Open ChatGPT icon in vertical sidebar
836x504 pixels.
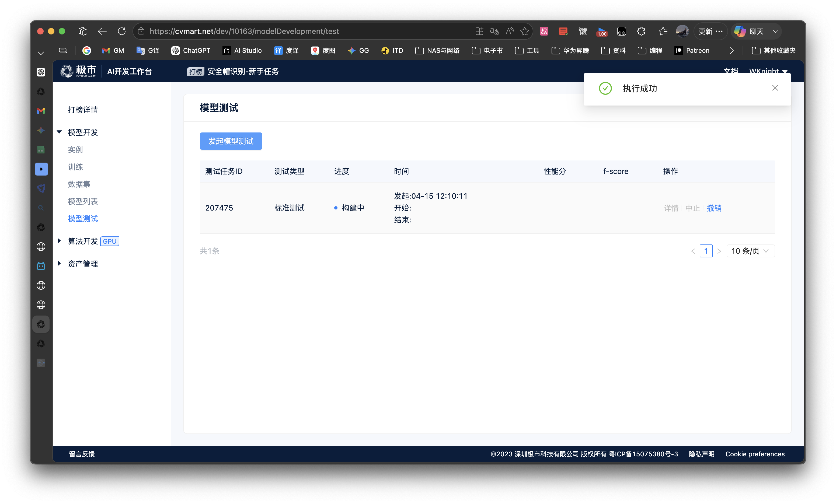point(41,72)
